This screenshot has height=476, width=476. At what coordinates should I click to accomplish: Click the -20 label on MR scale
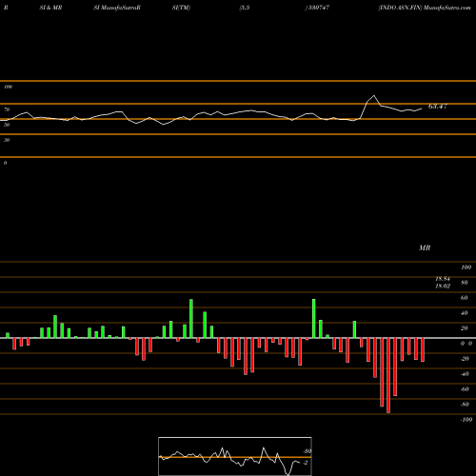click(465, 359)
